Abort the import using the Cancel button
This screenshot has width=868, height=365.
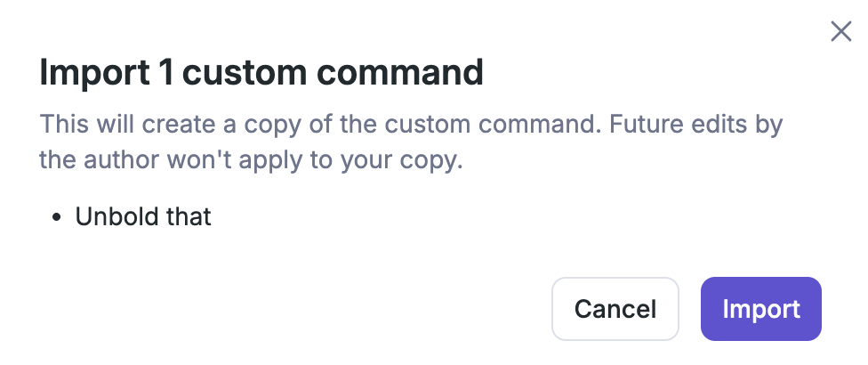tap(615, 309)
